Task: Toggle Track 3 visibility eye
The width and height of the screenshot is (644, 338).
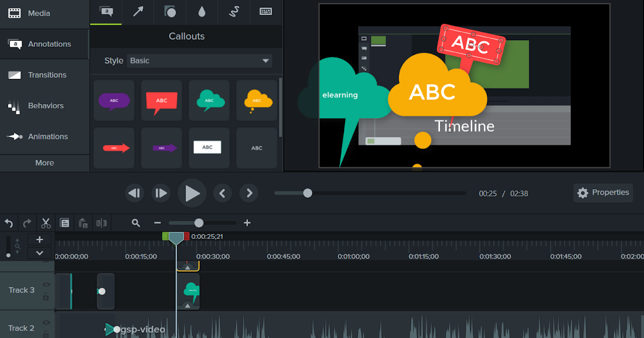Action: pyautogui.click(x=46, y=285)
